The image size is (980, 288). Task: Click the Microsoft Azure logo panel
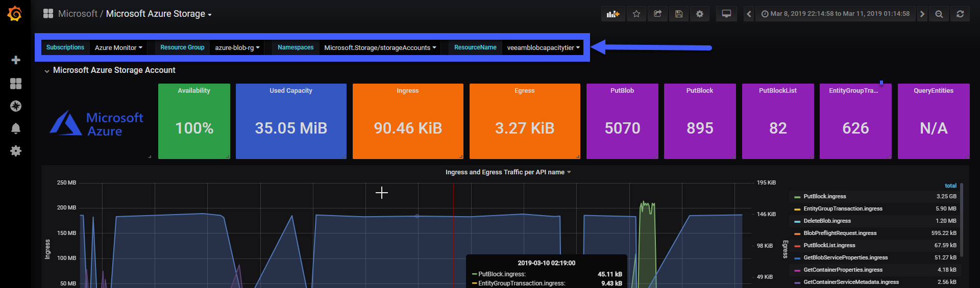click(97, 122)
